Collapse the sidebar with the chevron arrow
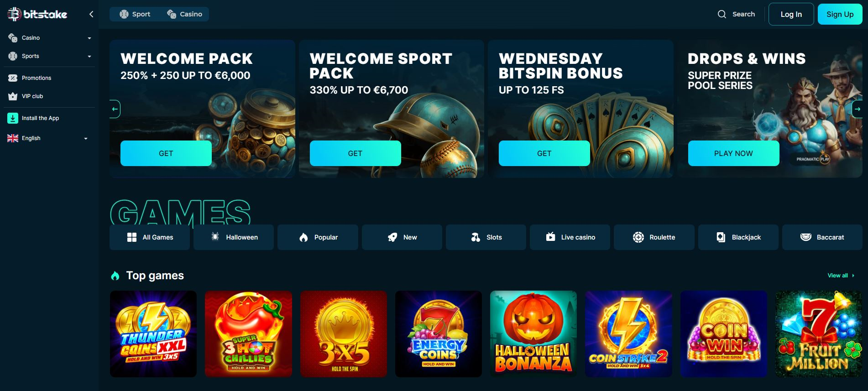 point(91,14)
